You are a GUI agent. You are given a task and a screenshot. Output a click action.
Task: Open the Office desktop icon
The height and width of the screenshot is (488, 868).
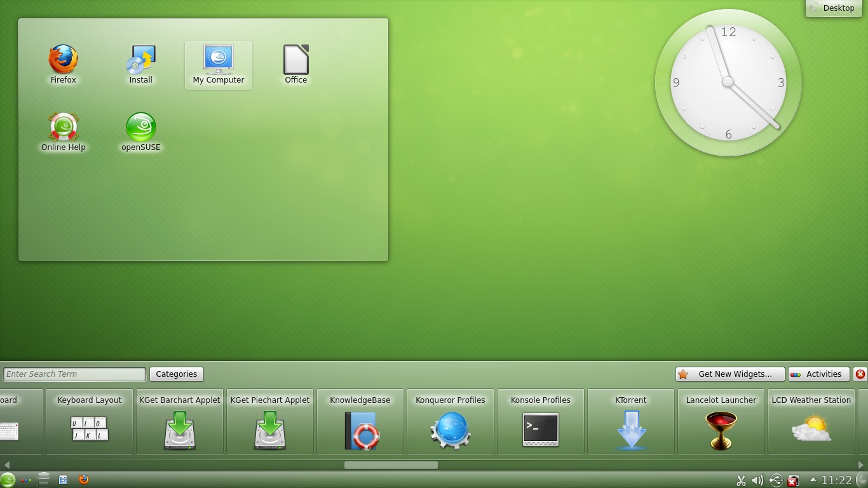(296, 64)
